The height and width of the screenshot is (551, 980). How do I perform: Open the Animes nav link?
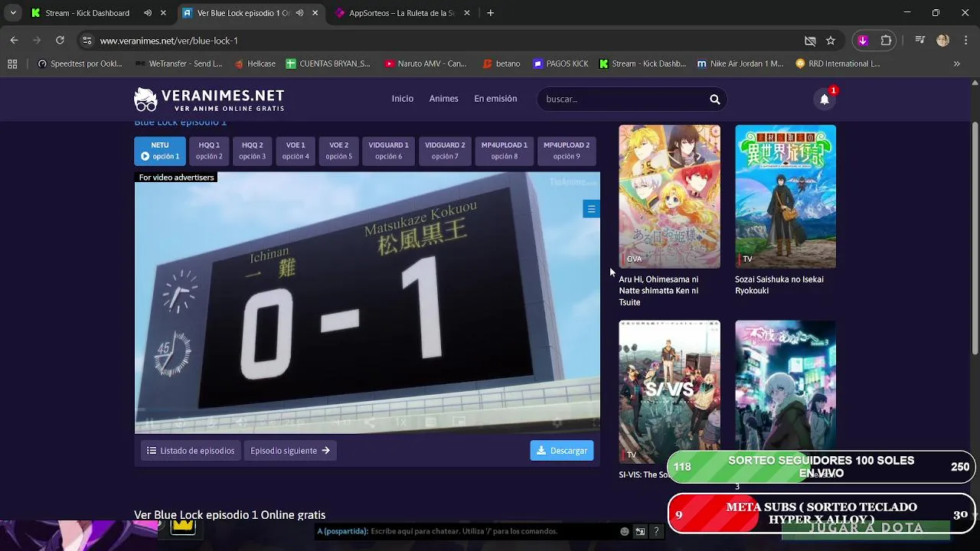pyautogui.click(x=443, y=99)
